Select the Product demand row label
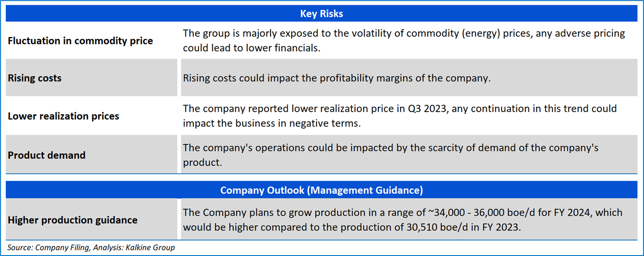Image resolution: width=644 pixels, height=256 pixels. click(x=47, y=155)
